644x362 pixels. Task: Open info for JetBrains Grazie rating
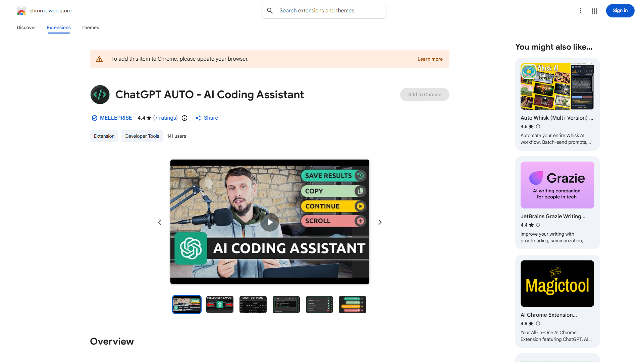pyautogui.click(x=538, y=225)
